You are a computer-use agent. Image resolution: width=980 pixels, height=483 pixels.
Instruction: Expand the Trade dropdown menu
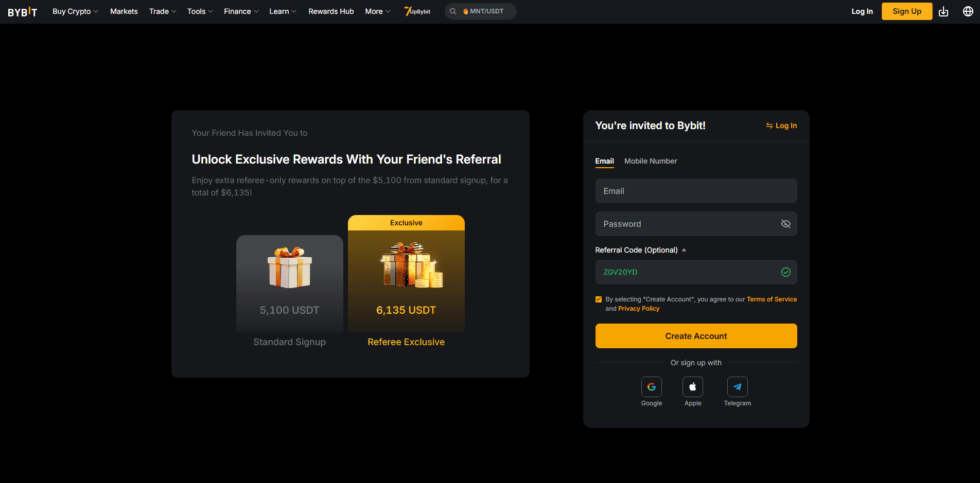(x=163, y=11)
